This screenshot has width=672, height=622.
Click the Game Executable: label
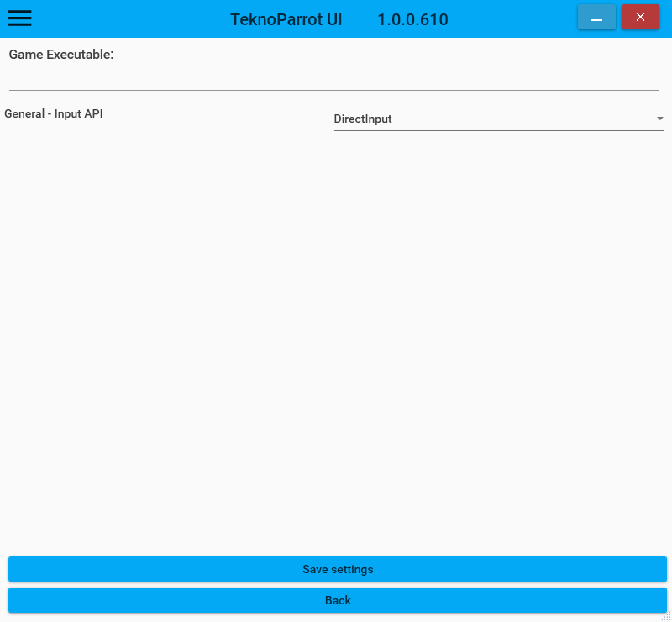[61, 55]
